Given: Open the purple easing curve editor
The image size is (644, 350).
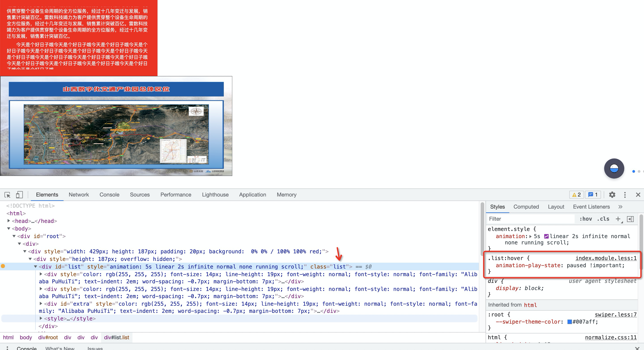Looking at the screenshot, I should [x=546, y=237].
